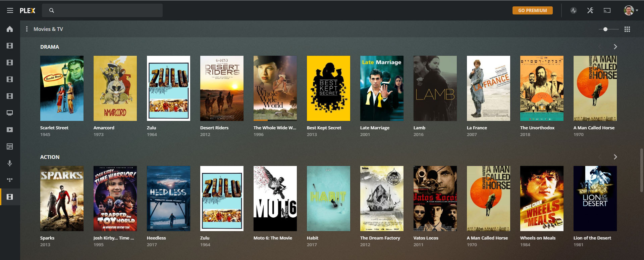Screen dimensions: 644x260
Task: Open the Amarcord poster
Action: click(115, 88)
